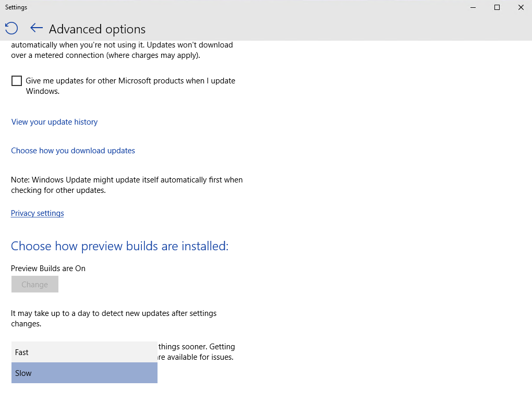Select Fast in the preview ring dropdown
The width and height of the screenshot is (532, 415).
tap(84, 352)
